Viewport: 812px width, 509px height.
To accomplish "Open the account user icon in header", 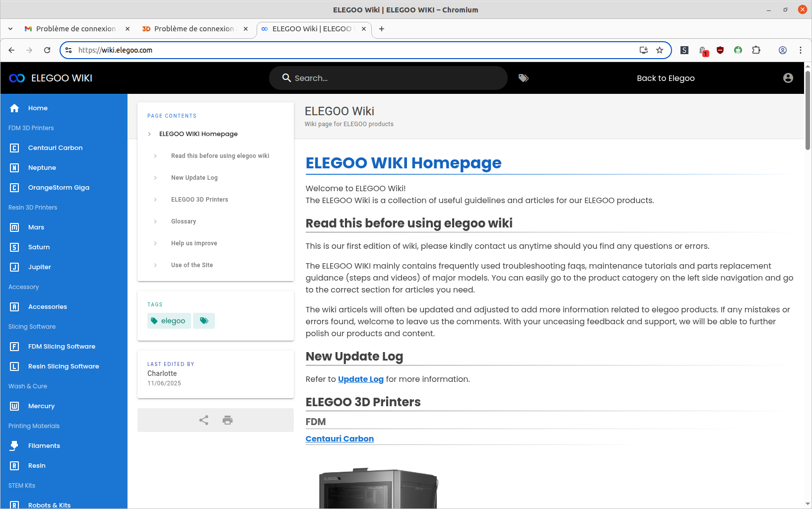I will [x=788, y=78].
